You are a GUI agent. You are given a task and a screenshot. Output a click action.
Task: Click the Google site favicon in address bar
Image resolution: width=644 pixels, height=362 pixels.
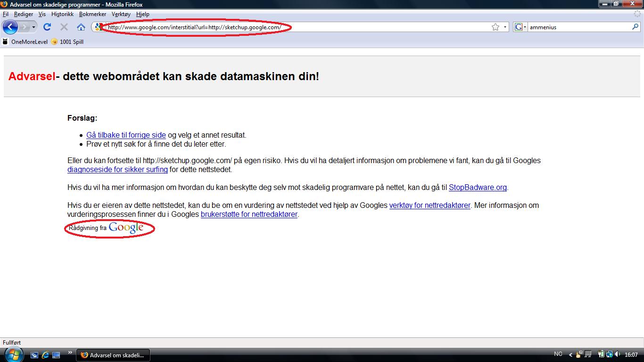tap(98, 27)
